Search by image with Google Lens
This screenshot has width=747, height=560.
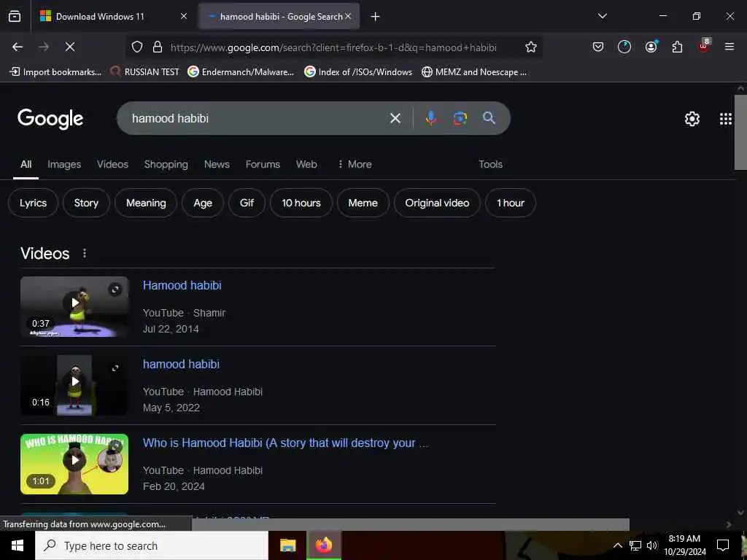click(460, 118)
